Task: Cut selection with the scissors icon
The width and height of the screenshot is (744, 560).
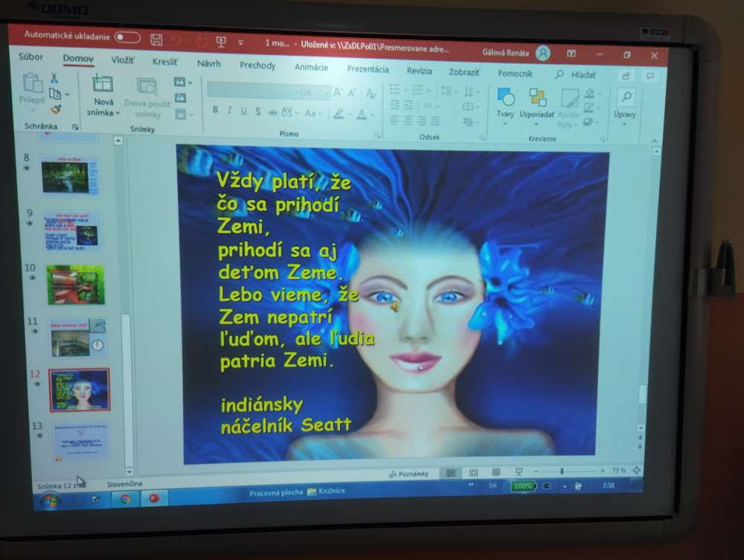Action: (x=54, y=78)
